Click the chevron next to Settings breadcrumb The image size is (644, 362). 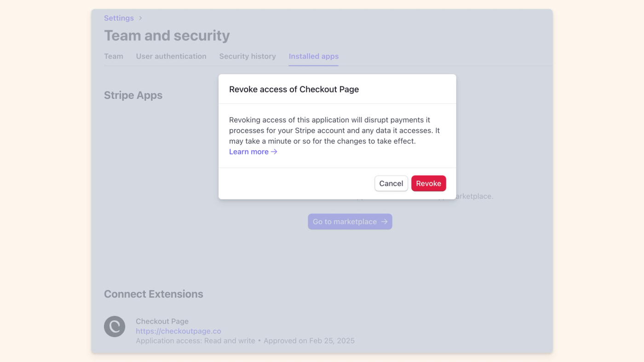tap(139, 18)
